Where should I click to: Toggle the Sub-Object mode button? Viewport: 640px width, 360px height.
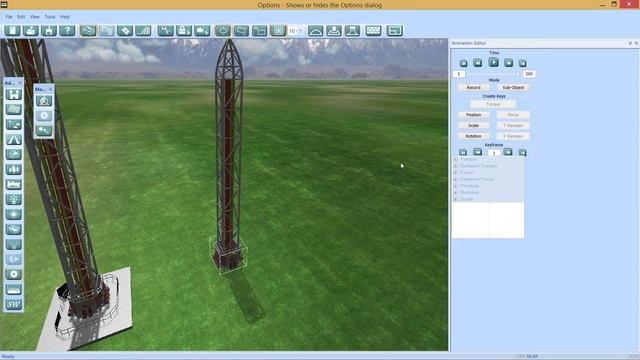pos(513,87)
